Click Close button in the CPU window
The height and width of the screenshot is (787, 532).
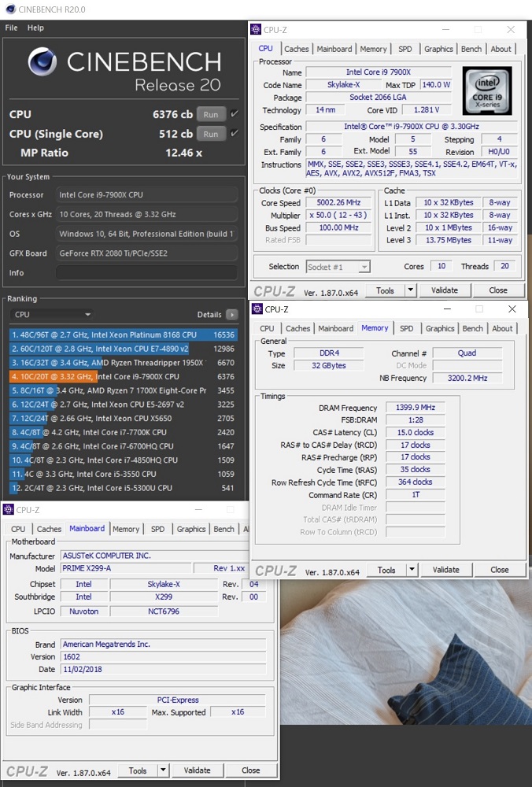coord(498,290)
